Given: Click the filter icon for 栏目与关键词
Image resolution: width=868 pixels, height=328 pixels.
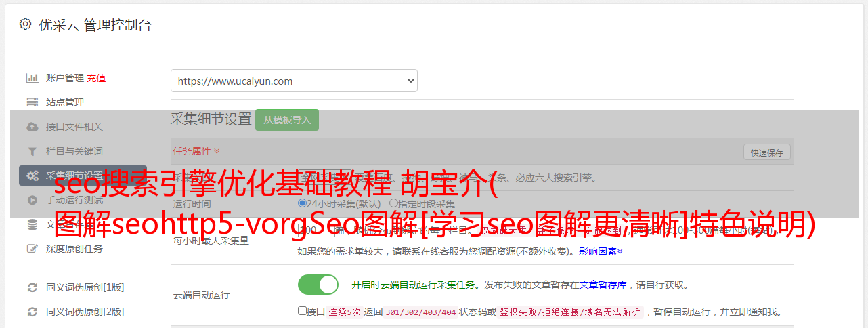Looking at the screenshot, I should pos(32,151).
